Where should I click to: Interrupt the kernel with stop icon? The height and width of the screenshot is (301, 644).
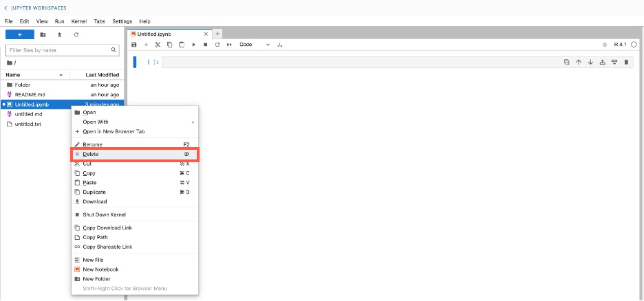[205, 45]
